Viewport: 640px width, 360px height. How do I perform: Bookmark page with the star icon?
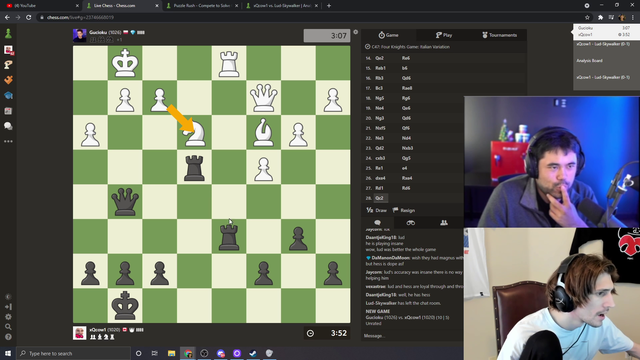click(587, 18)
